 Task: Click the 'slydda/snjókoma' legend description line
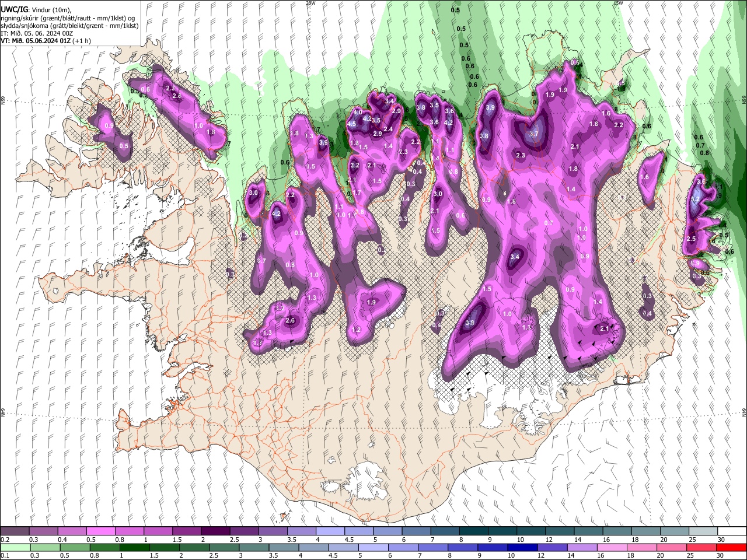pyautogui.click(x=69, y=25)
